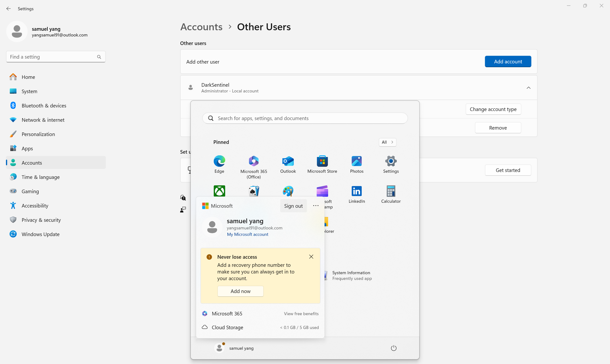View free benefits for Microsoft 365
This screenshot has width=610, height=364.
click(301, 313)
